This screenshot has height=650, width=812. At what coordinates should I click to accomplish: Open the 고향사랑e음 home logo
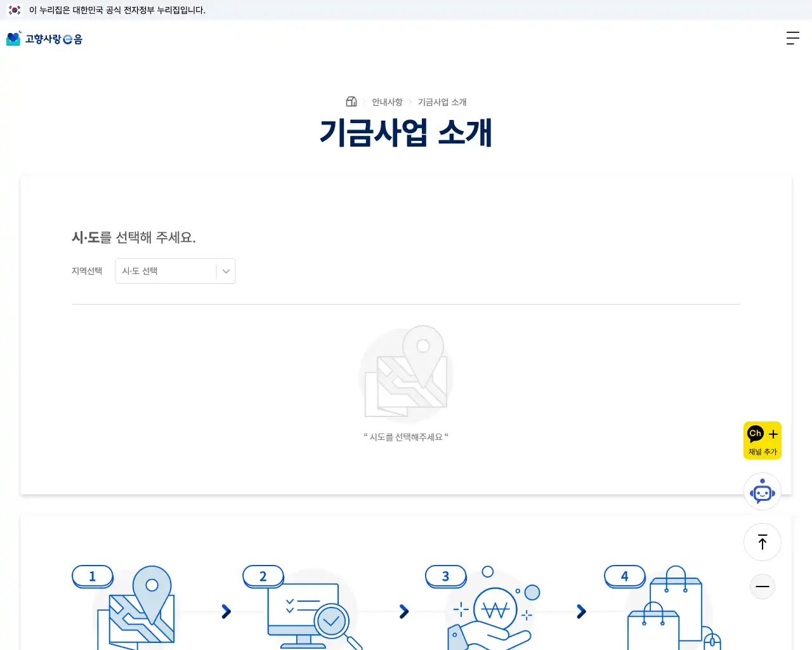coord(44,38)
